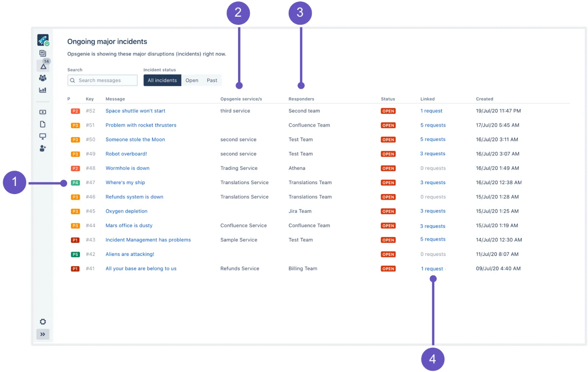Switch to the Past incident filter
This screenshot has height=372, width=588.
pyautogui.click(x=212, y=80)
